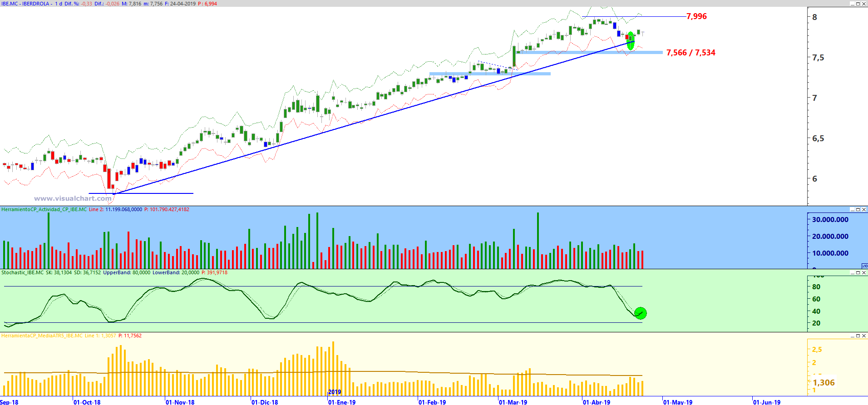Click the green highlighted circle on the stochastic line
The height and width of the screenshot is (405, 868).
pos(640,313)
